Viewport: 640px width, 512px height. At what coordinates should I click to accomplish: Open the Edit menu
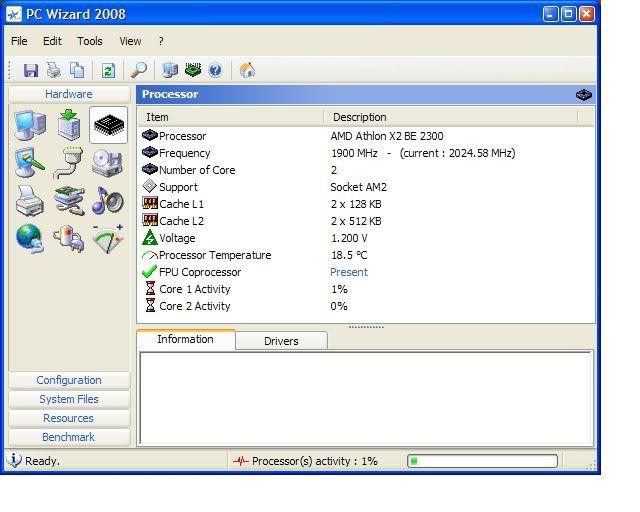(x=52, y=41)
